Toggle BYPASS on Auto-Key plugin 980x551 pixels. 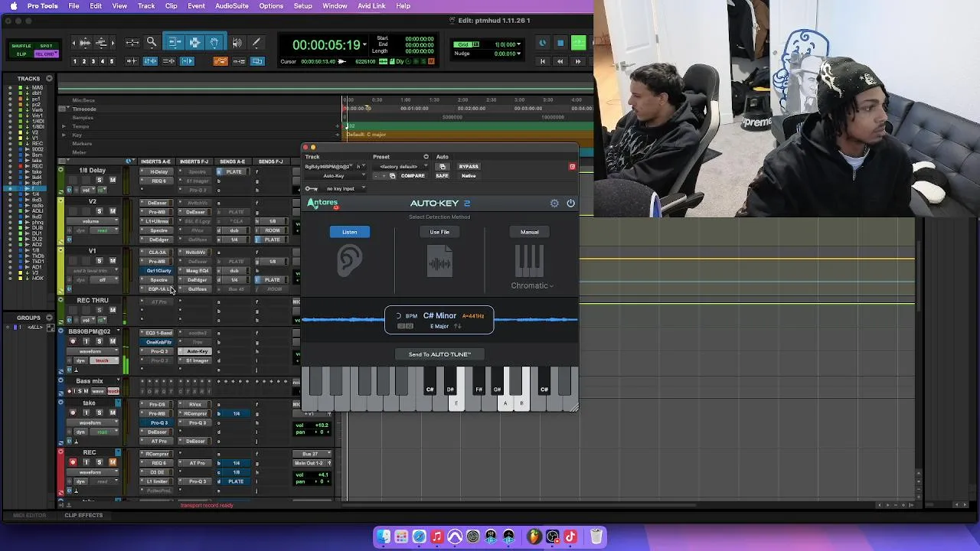pos(469,166)
